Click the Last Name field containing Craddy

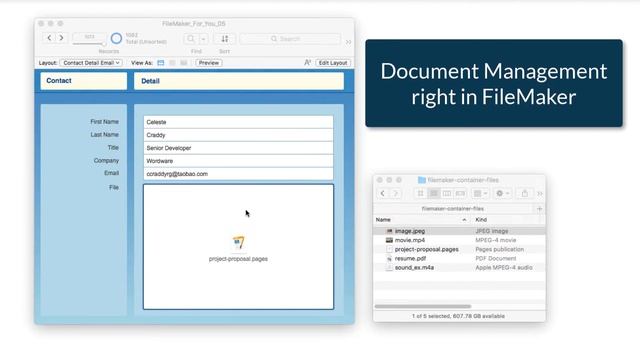pyautogui.click(x=238, y=135)
